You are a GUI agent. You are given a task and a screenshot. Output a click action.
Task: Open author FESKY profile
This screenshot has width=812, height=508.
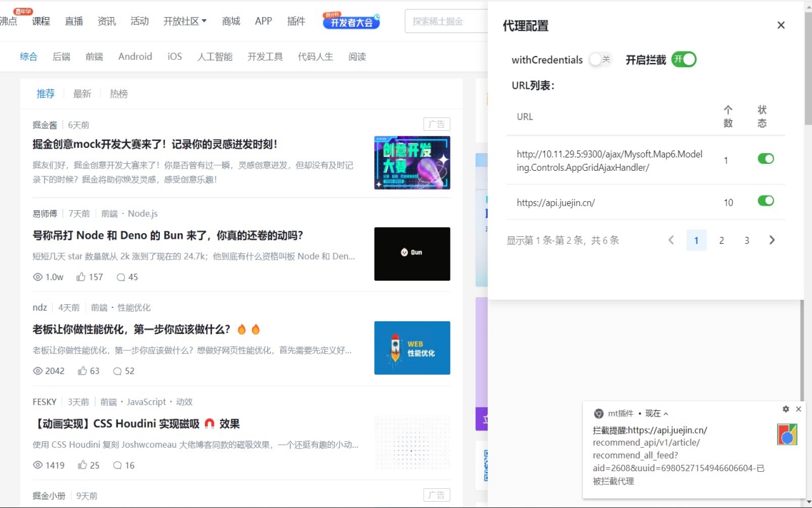pos(44,402)
